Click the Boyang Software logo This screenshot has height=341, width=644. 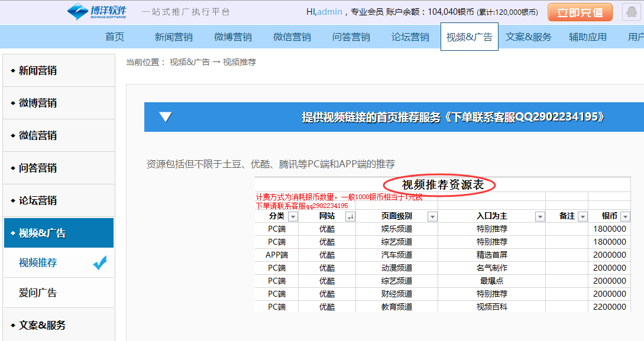coord(97,12)
